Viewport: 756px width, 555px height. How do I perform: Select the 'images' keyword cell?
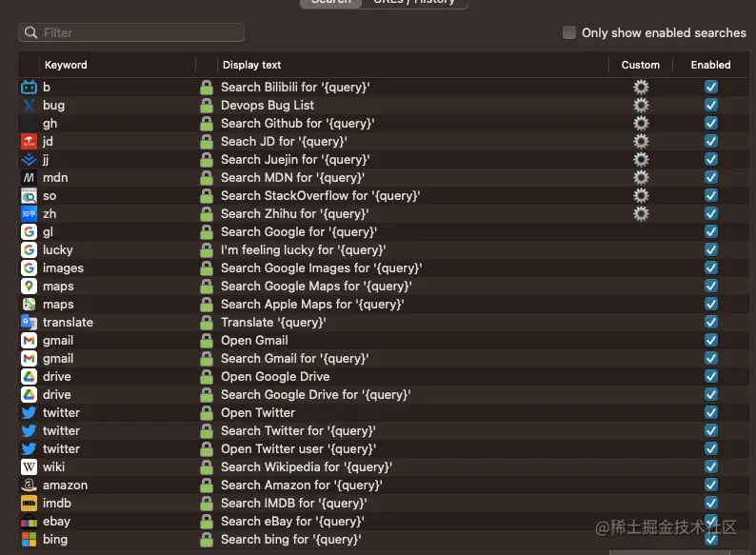click(x=63, y=268)
